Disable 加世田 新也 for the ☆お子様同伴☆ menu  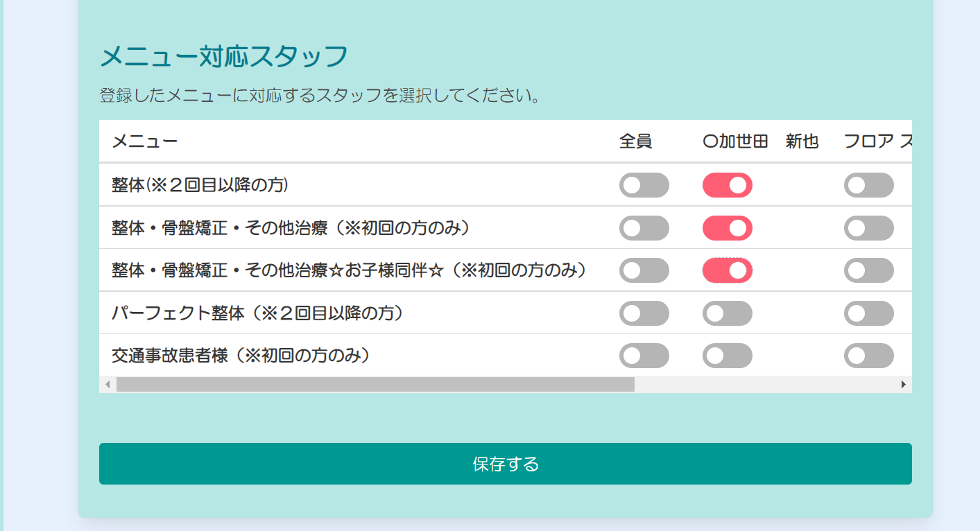(727, 270)
